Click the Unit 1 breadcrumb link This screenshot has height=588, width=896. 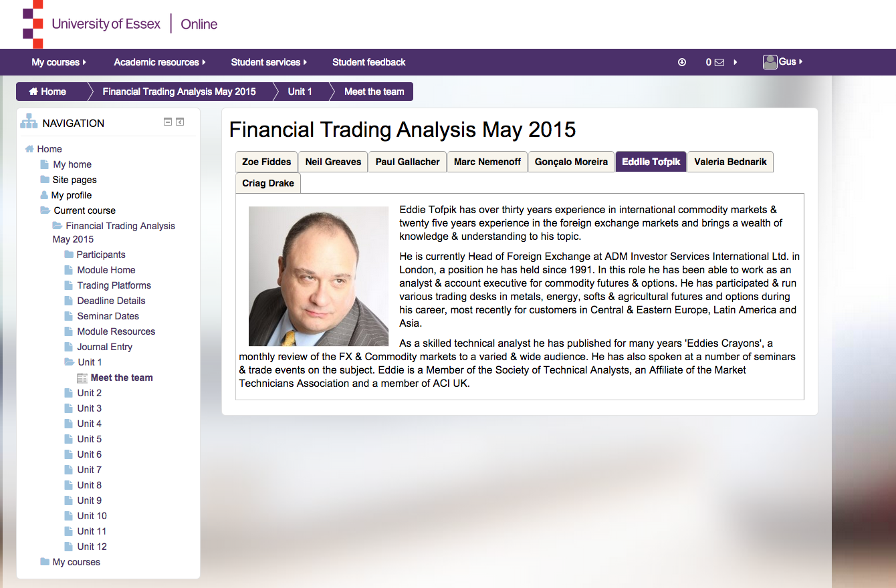300,92
